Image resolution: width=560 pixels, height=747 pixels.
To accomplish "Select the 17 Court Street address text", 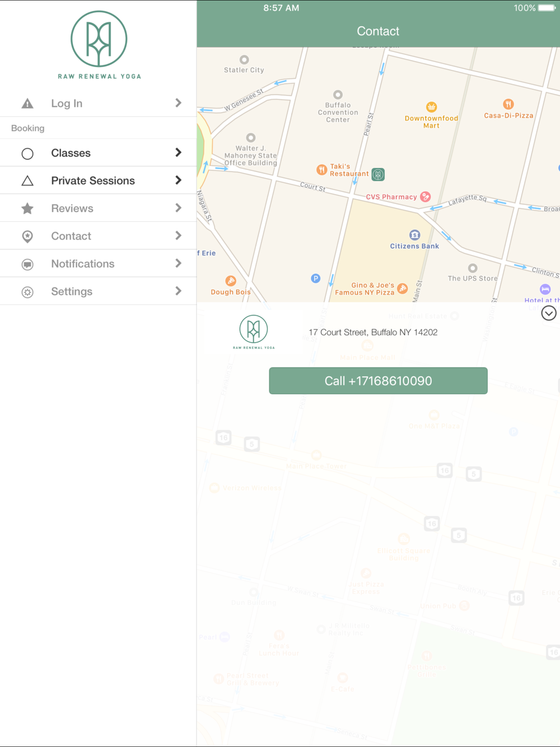I will click(373, 332).
